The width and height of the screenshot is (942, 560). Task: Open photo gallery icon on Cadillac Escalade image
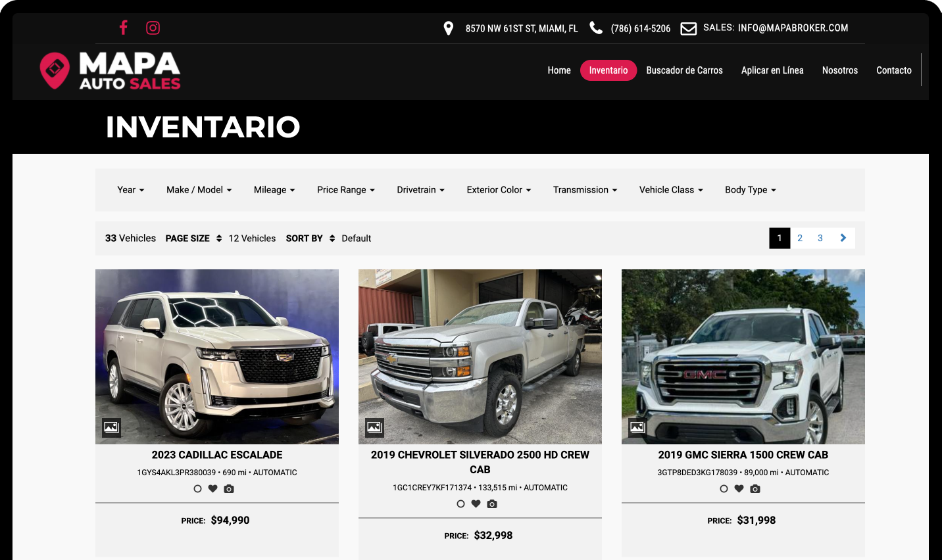tap(111, 427)
